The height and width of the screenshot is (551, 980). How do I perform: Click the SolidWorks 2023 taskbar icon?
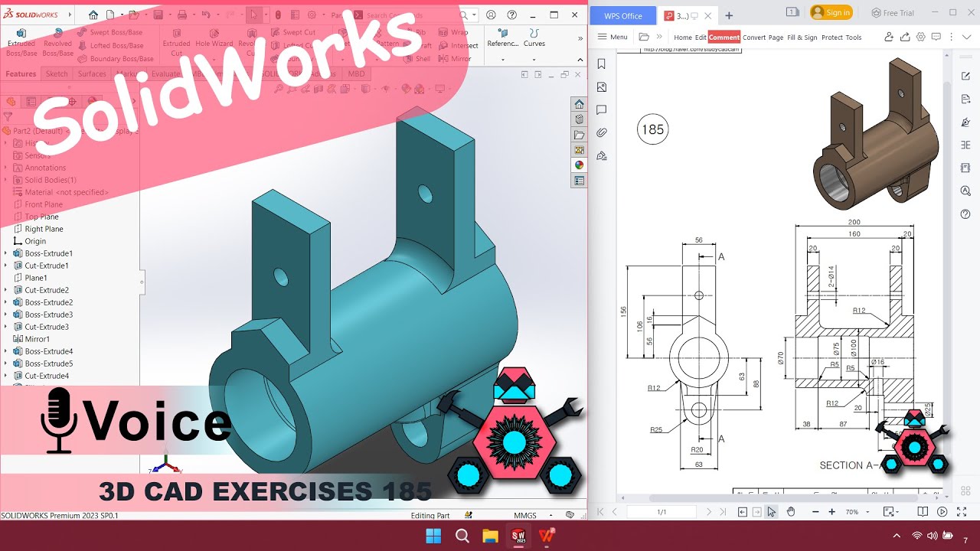519,536
